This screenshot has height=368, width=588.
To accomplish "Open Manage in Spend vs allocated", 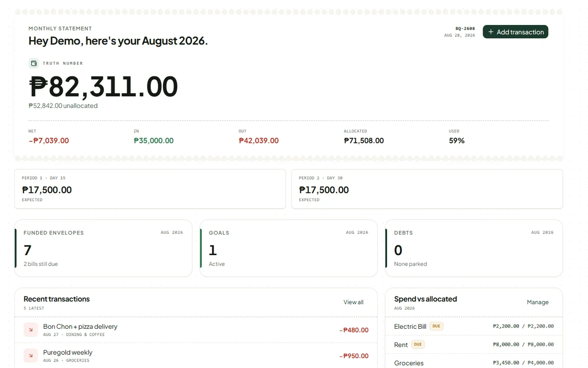I will tap(538, 302).
